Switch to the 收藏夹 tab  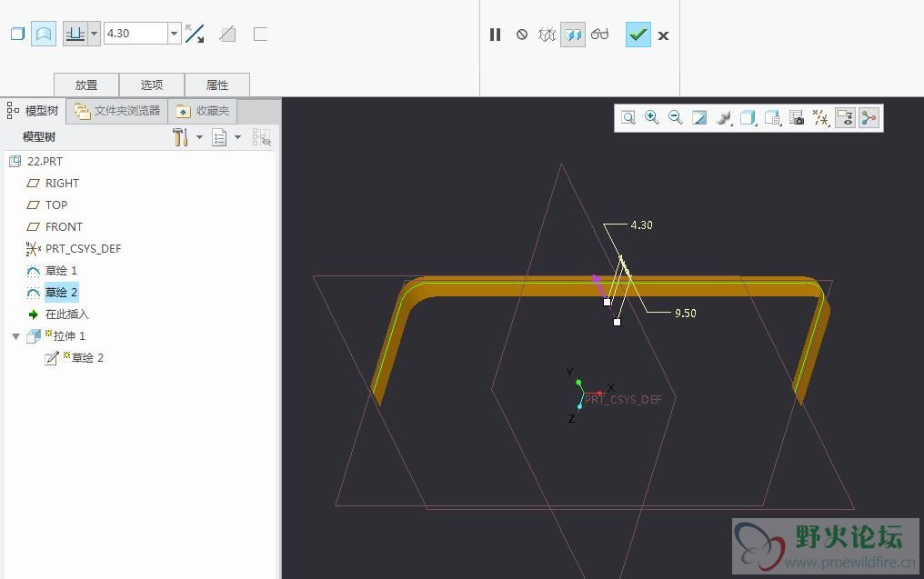[203, 111]
